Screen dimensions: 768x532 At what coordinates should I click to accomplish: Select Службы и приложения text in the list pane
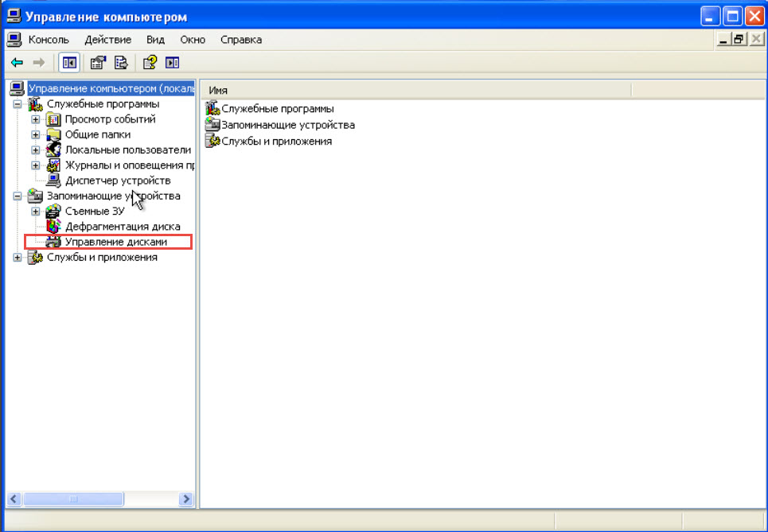click(277, 142)
